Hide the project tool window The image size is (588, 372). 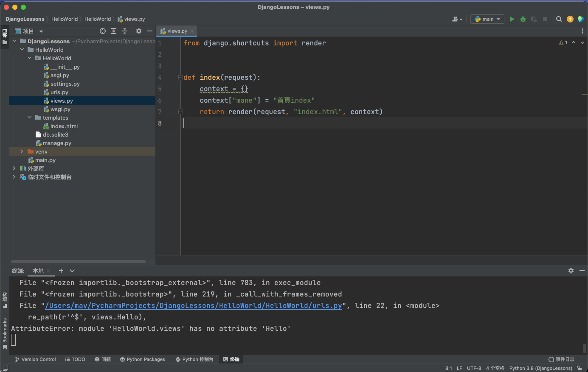click(x=150, y=31)
